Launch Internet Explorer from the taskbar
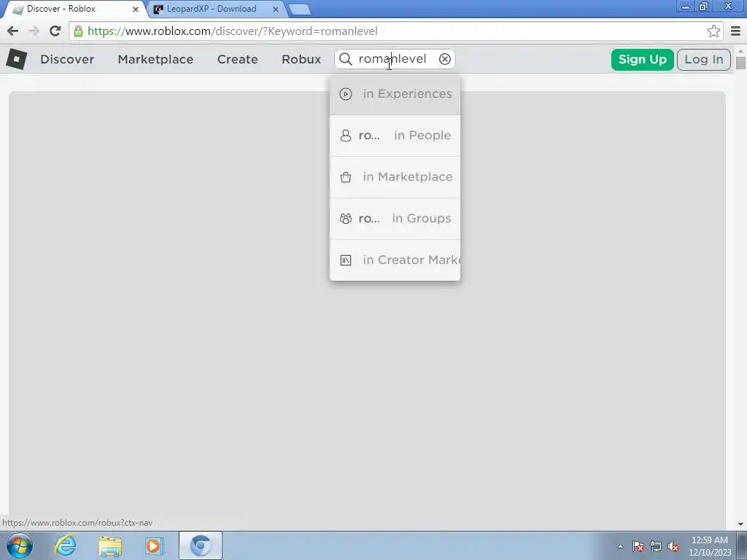Image resolution: width=747 pixels, height=560 pixels. click(x=65, y=545)
